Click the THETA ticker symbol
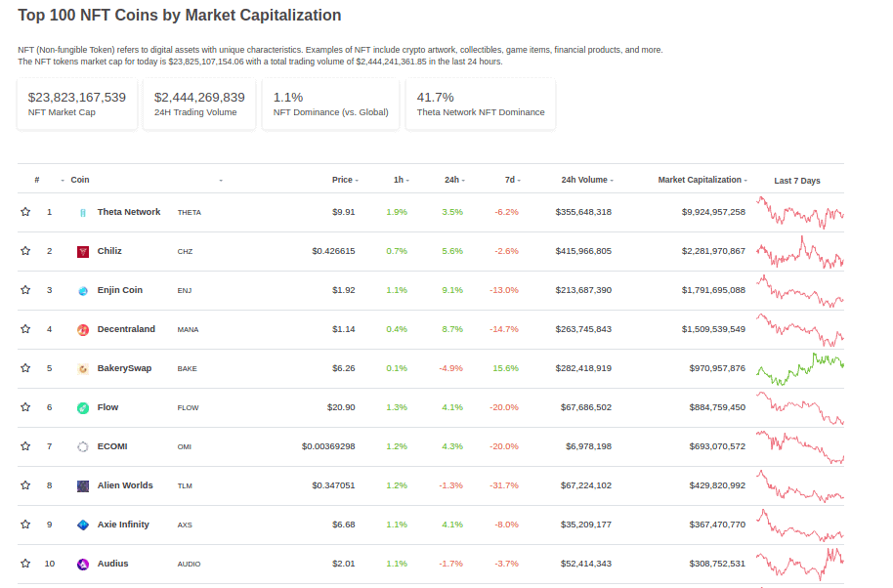 [190, 212]
